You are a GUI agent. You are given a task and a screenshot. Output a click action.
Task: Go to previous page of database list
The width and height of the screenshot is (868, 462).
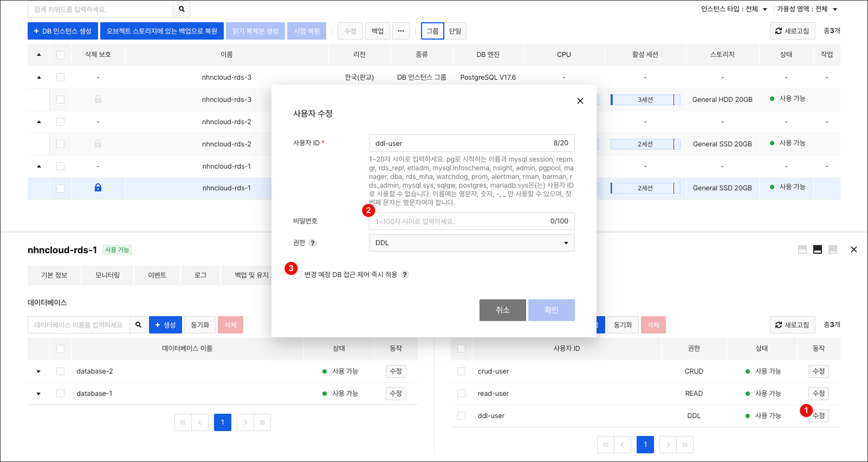click(200, 422)
